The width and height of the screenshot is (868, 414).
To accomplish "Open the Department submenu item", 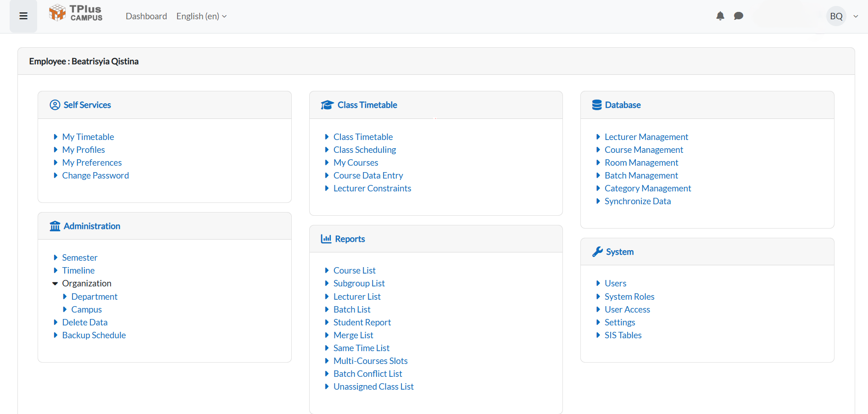I will point(94,297).
